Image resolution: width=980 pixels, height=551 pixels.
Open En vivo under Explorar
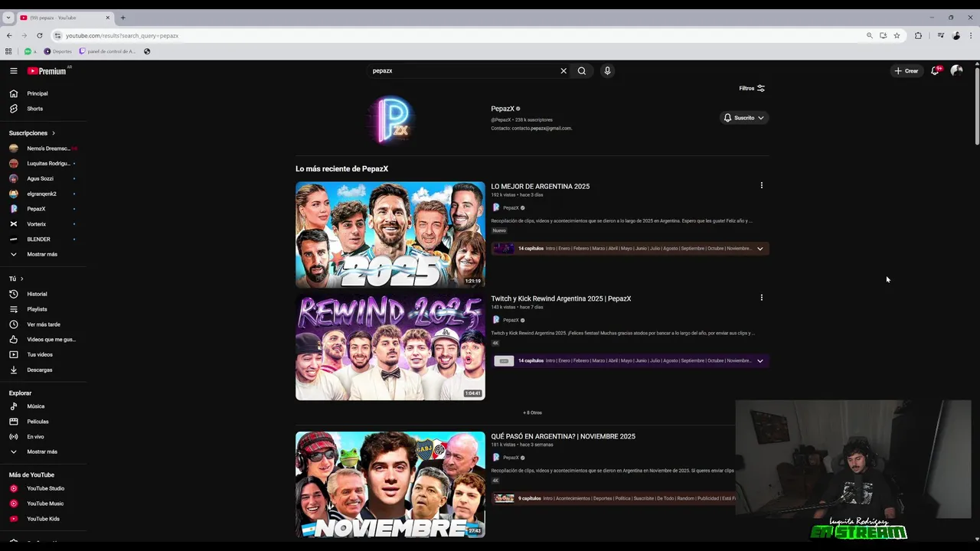35,436
